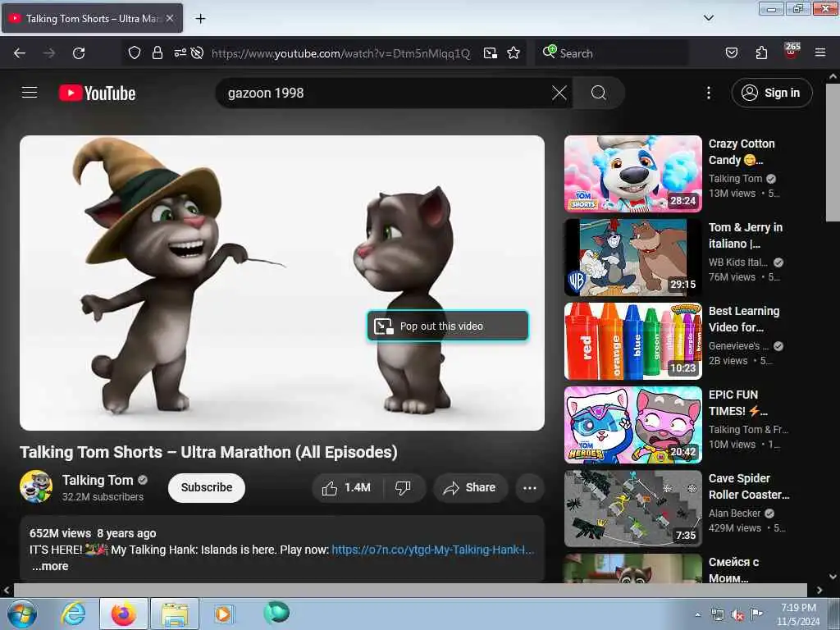Expand the list all tabs chevron
840x630 pixels.
[708, 18]
